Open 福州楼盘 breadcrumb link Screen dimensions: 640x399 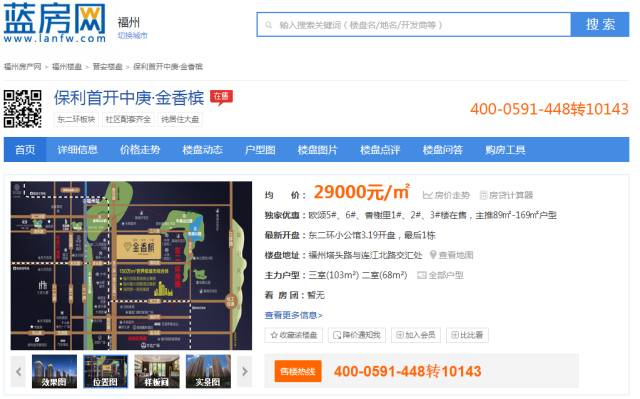[67, 66]
